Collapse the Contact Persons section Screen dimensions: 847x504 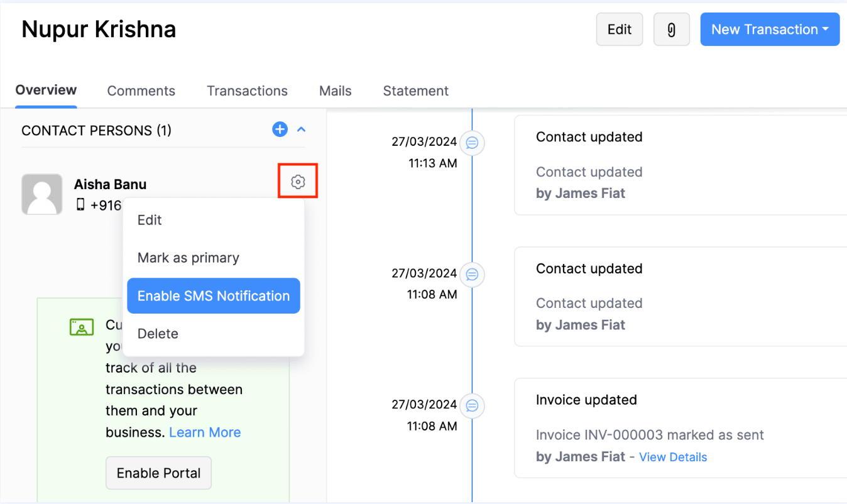301,129
